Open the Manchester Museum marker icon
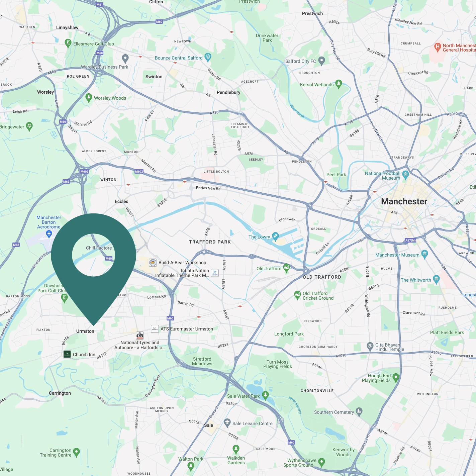476x476 pixels. point(424,254)
